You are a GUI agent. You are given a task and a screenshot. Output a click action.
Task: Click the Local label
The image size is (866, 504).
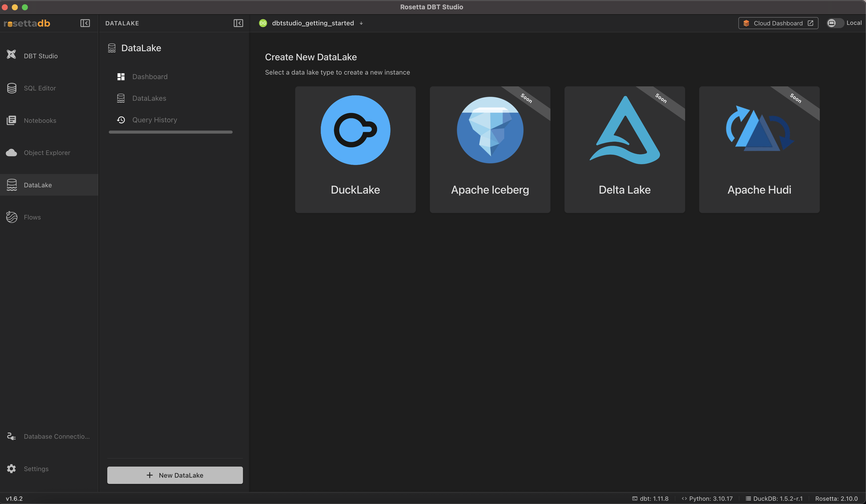pyautogui.click(x=854, y=23)
